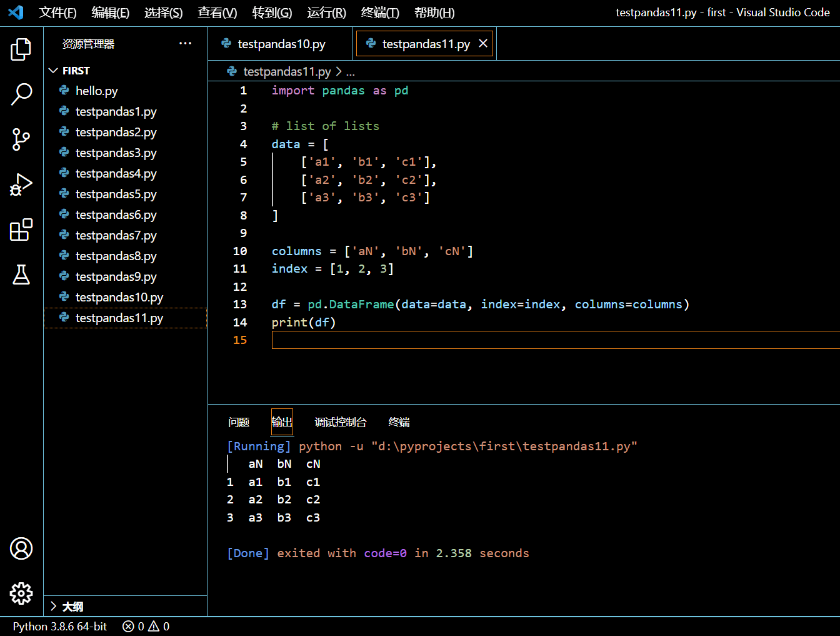This screenshot has height=636, width=840.
Task: Click the 'print(df)' code line
Action: (304, 322)
